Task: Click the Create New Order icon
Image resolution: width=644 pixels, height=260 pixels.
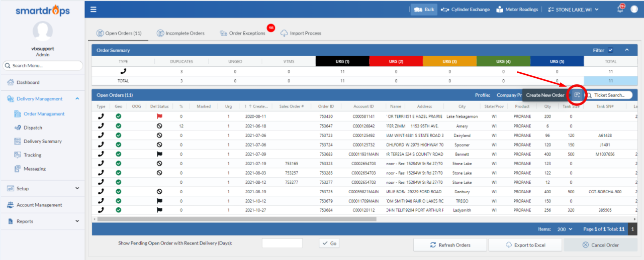Action: click(x=577, y=95)
